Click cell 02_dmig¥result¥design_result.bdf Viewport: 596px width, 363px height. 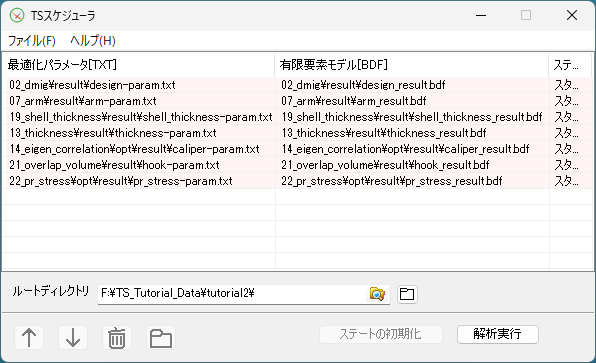tap(412, 85)
